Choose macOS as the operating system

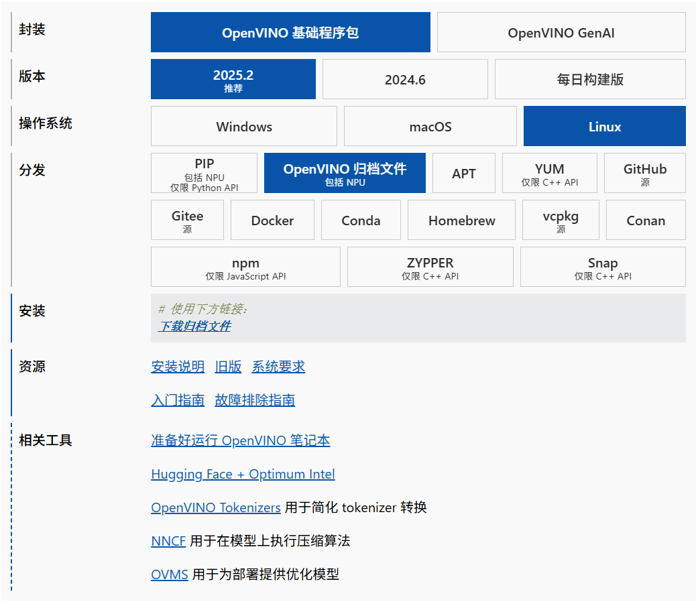[x=430, y=126]
